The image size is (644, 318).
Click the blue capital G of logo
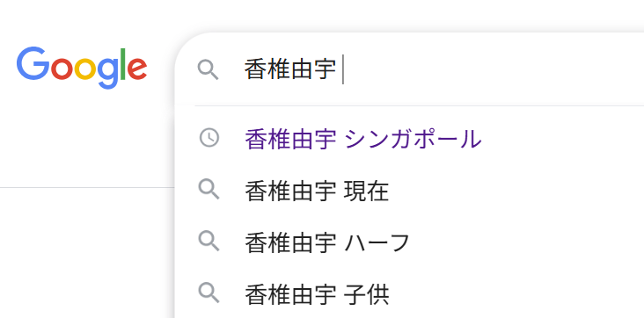click(x=33, y=63)
